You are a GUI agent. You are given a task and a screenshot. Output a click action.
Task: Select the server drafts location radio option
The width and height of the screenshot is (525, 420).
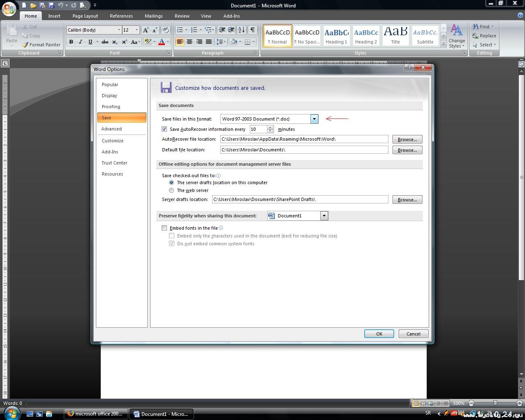tap(171, 183)
